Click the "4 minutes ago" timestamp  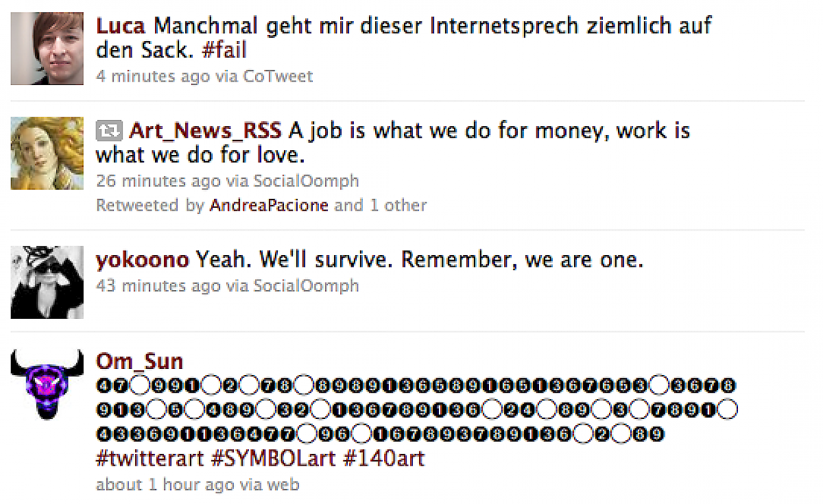[152, 76]
